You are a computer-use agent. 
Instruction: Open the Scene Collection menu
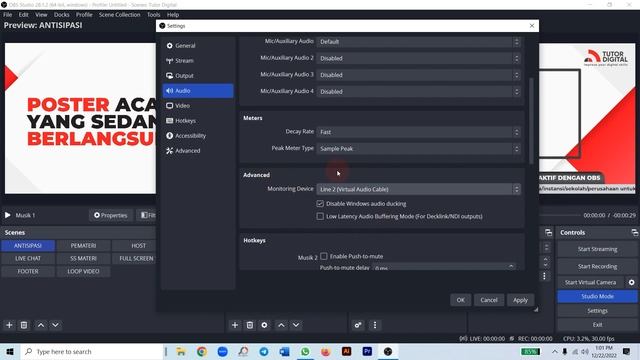[120, 15]
